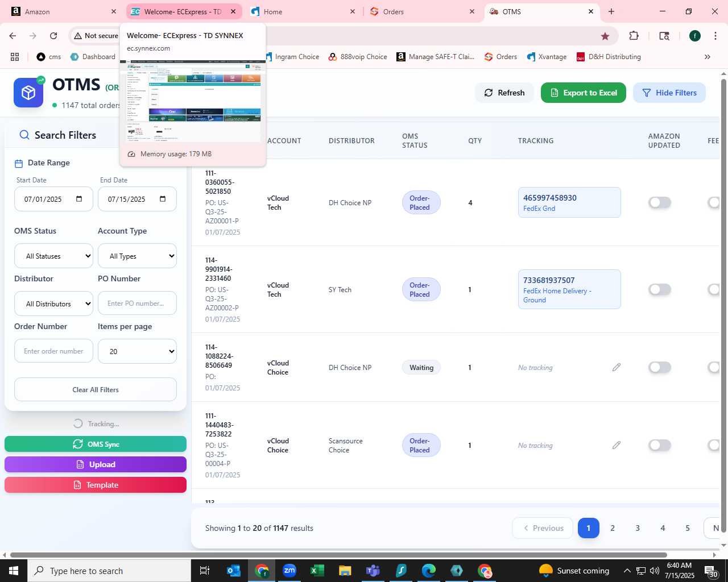Toggle Fee switch for order 111-1440483-7253822
The height and width of the screenshot is (582, 728).
pos(714,445)
